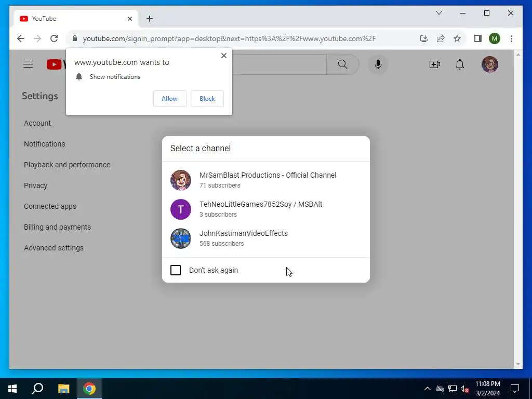Viewport: 532px width, 399px height.
Task: Click JohnKastimanVideoEffects channel avatar
Action: coord(180,238)
